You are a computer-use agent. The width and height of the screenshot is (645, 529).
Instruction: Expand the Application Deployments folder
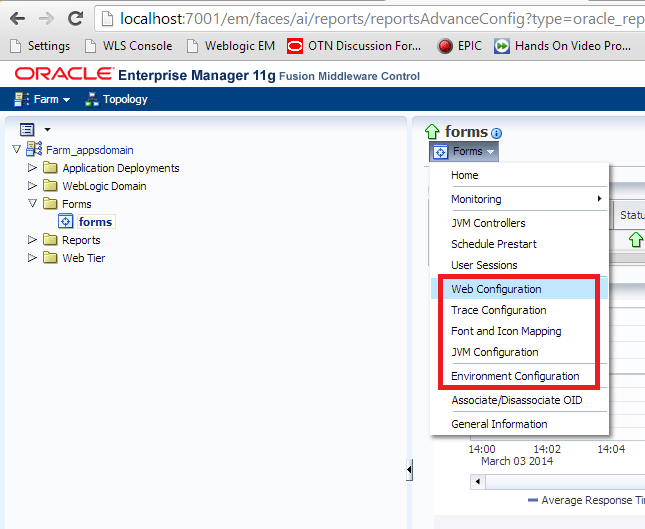pyautogui.click(x=32, y=167)
